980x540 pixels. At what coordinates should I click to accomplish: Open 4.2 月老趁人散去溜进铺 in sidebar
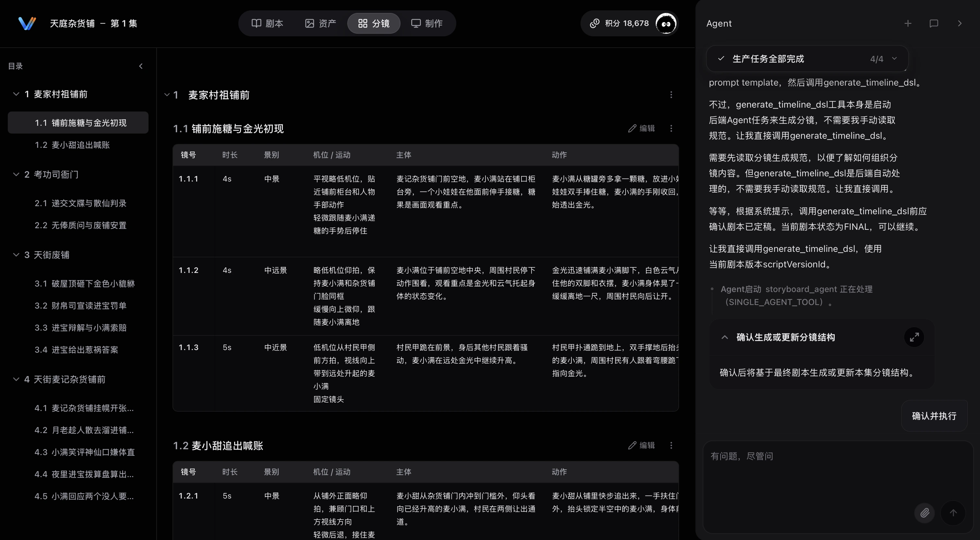[78, 430]
